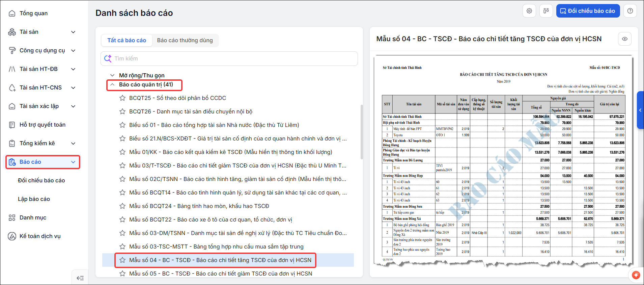Expand Tài sản HT-ĐB chevron
644x285 pixels.
coord(73,69)
